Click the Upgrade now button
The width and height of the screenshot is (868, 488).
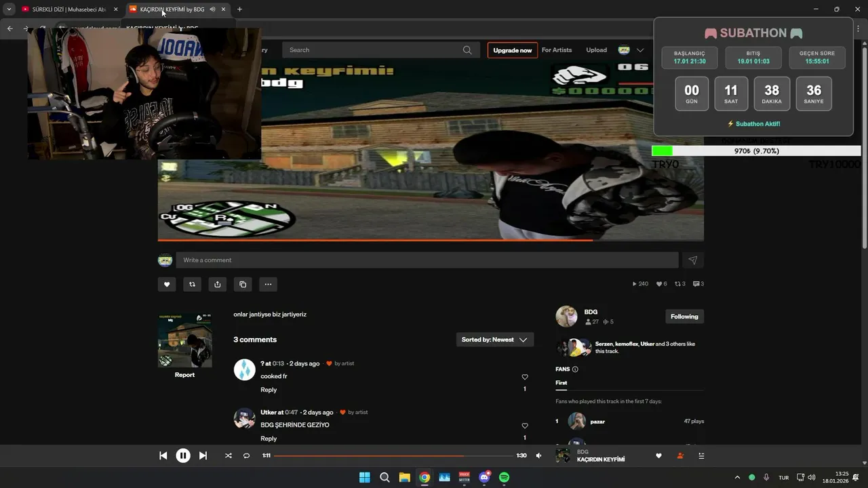click(x=513, y=50)
